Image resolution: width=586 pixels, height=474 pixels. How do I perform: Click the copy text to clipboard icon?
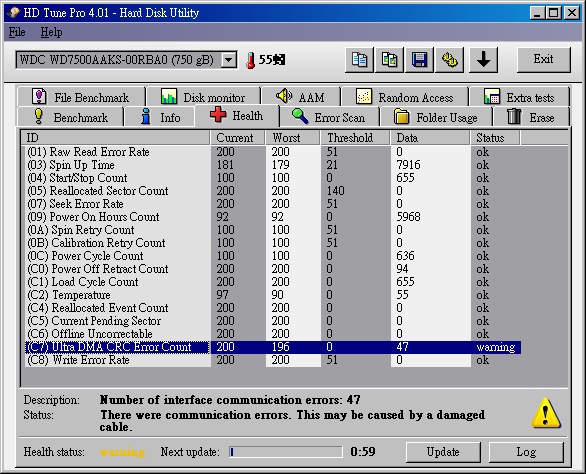coord(359,60)
